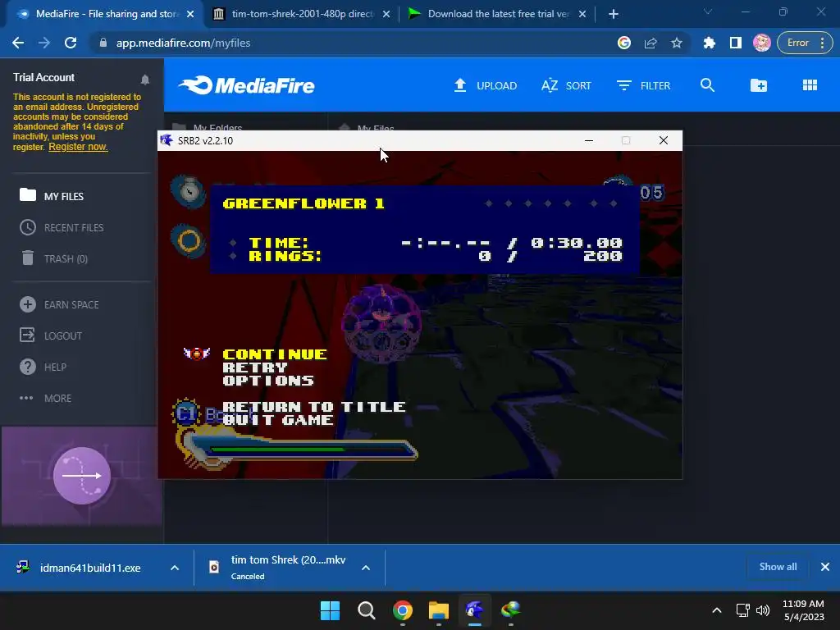Viewport: 840px width, 630px height.
Task: Open Recent Files in sidebar
Action: (x=62, y=228)
